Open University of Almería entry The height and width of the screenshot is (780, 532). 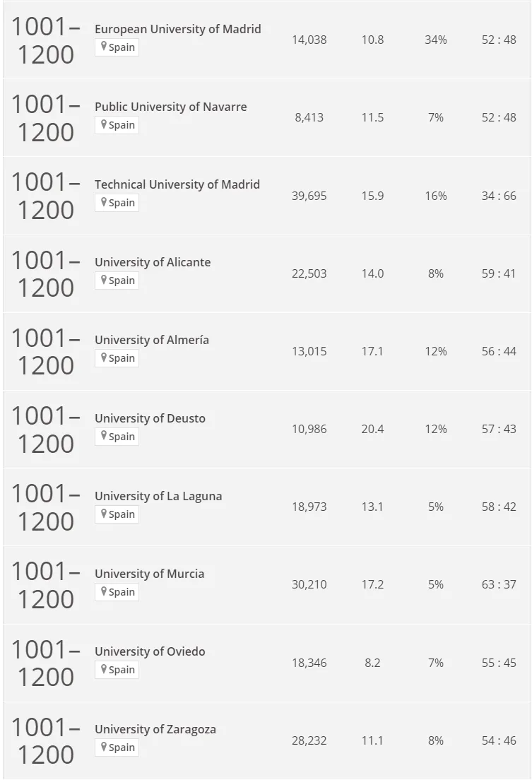pos(152,340)
